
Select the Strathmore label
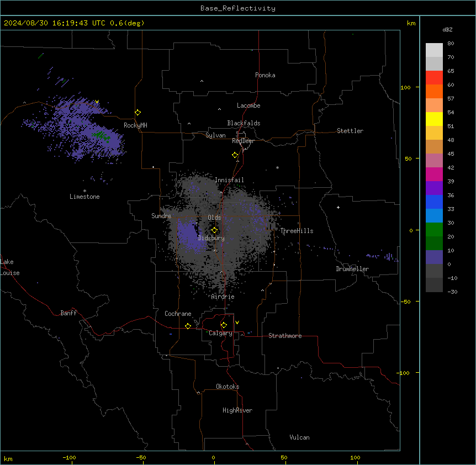pyautogui.click(x=285, y=336)
